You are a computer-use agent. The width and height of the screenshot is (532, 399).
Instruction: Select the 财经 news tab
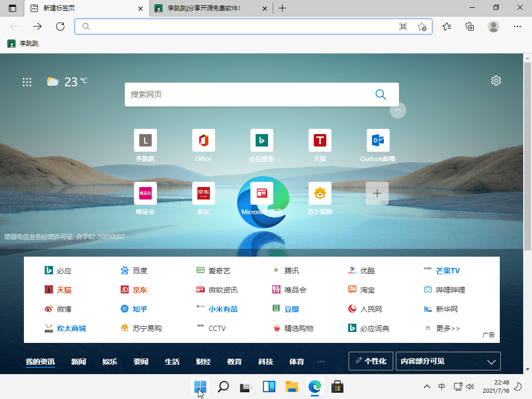tap(203, 362)
